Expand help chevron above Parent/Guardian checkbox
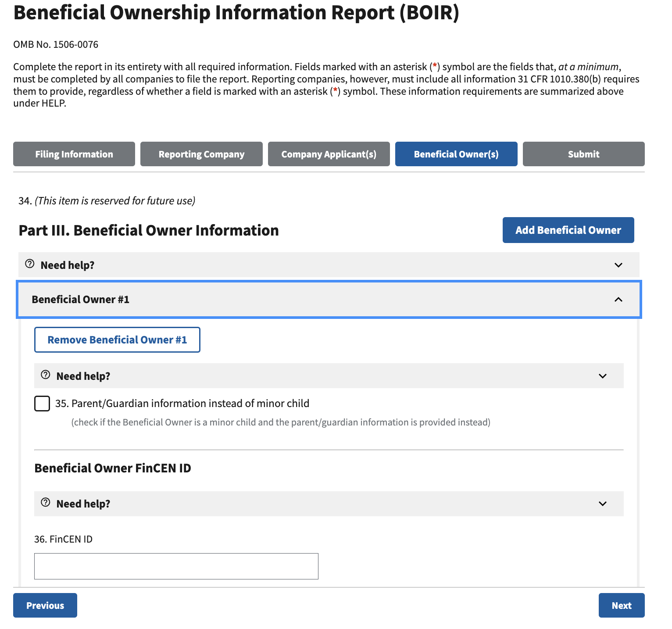The image size is (672, 629). pos(602,376)
